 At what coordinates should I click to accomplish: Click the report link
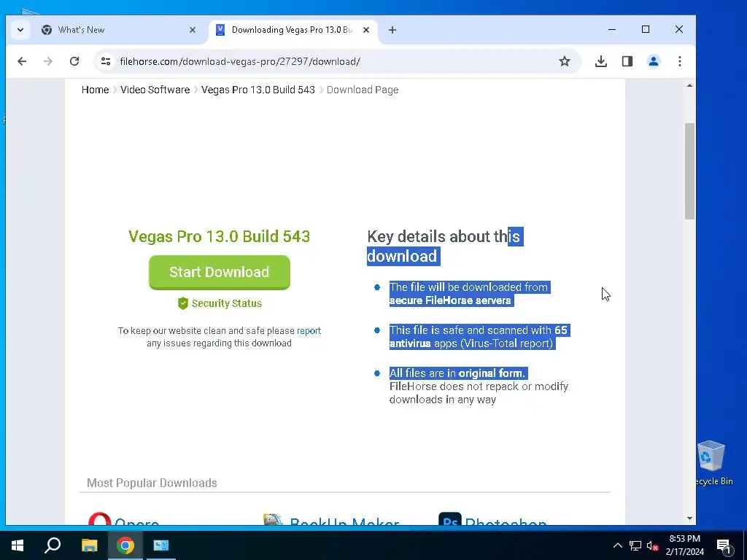click(x=309, y=331)
